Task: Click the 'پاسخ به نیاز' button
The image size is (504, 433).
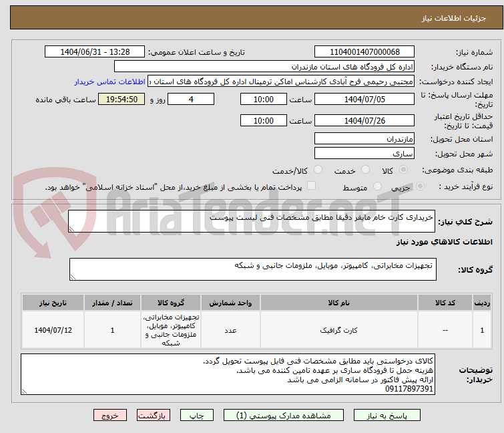Action: click(x=387, y=416)
